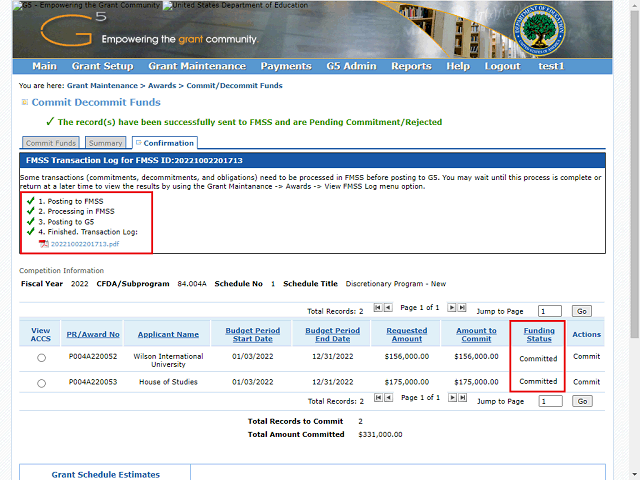Open the Payments menu
This screenshot has width=640, height=480.
coord(286,66)
